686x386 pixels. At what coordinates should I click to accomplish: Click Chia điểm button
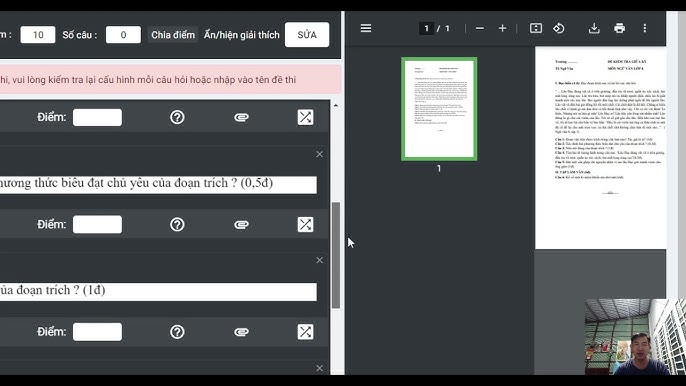(x=173, y=35)
